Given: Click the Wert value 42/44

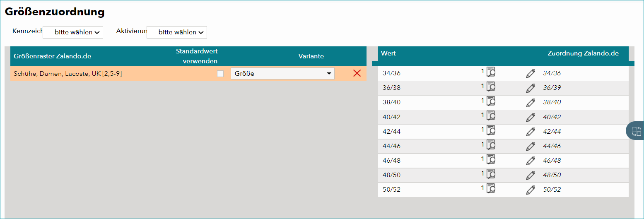Looking at the screenshot, I should (391, 132).
